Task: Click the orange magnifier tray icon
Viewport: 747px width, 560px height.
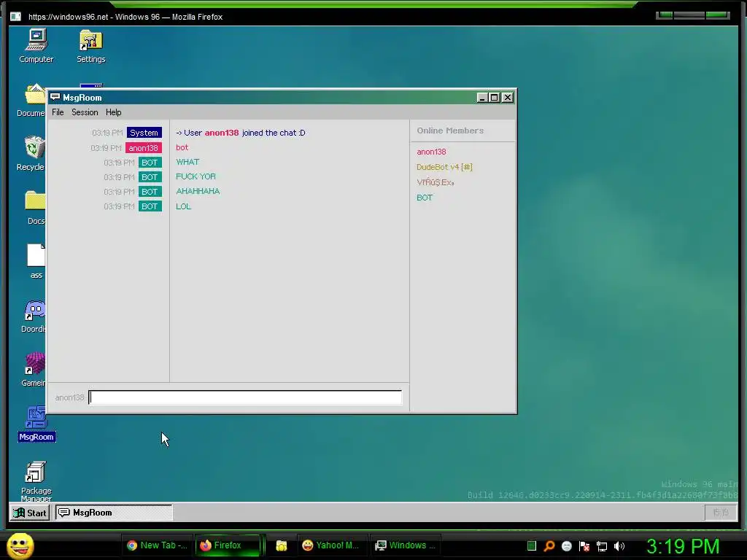Action: point(549,546)
